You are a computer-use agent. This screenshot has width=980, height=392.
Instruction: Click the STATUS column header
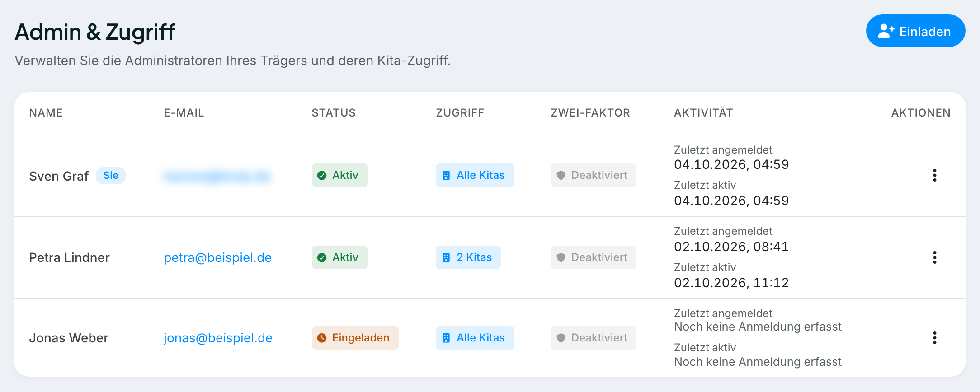(x=334, y=113)
